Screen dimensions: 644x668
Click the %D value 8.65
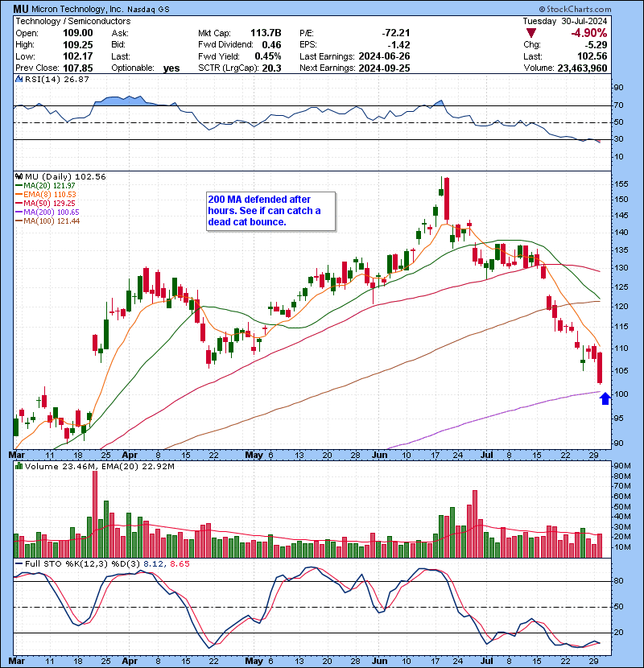pos(180,563)
